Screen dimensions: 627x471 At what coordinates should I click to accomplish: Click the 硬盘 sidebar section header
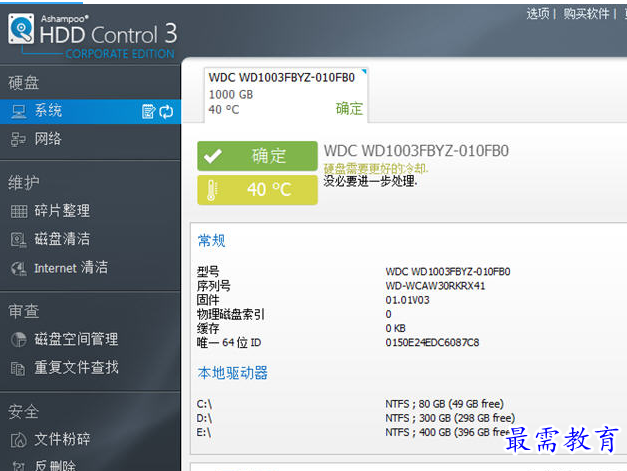pyautogui.click(x=24, y=83)
